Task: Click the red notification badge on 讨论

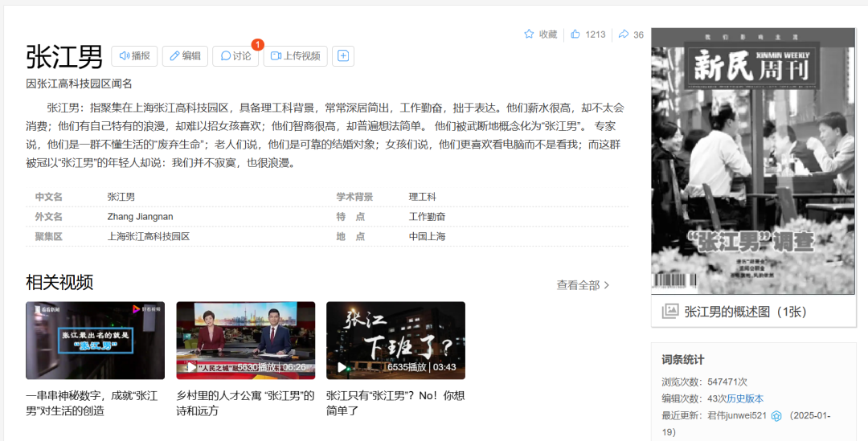Action: point(257,45)
